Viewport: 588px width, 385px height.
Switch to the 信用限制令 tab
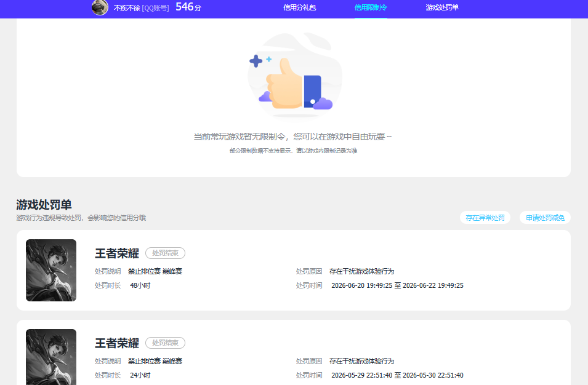371,7
